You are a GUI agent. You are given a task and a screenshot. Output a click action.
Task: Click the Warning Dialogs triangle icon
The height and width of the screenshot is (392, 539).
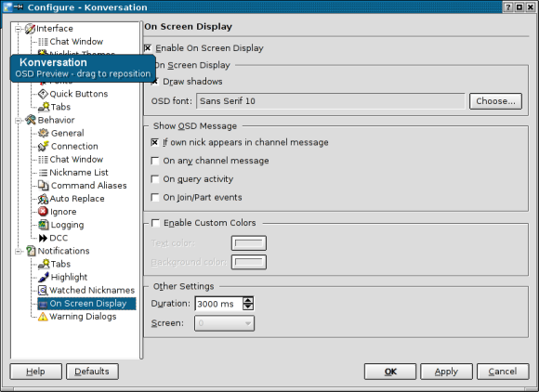[43, 317]
